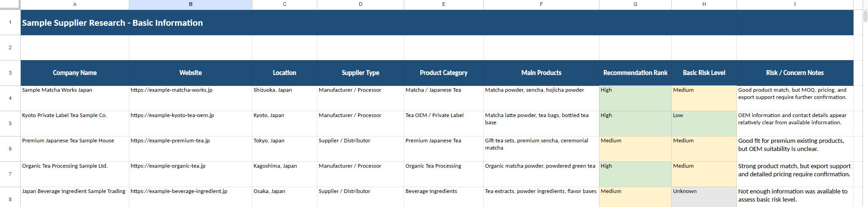Select the Gift tea sets products cell
The image size is (868, 207).
[x=541, y=149]
